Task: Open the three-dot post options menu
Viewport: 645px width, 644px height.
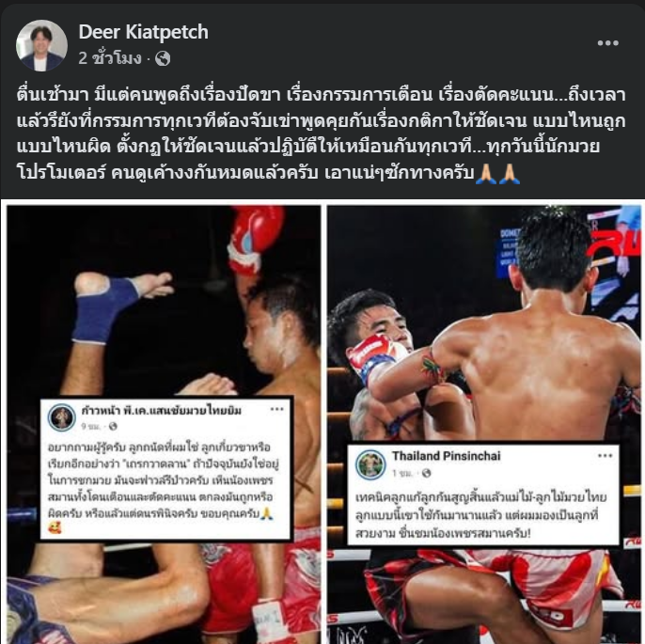Action: click(607, 42)
